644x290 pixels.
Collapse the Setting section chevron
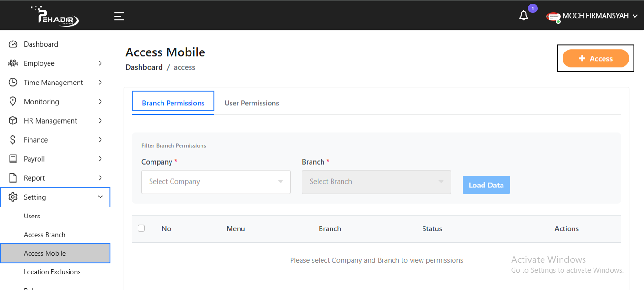click(x=100, y=197)
